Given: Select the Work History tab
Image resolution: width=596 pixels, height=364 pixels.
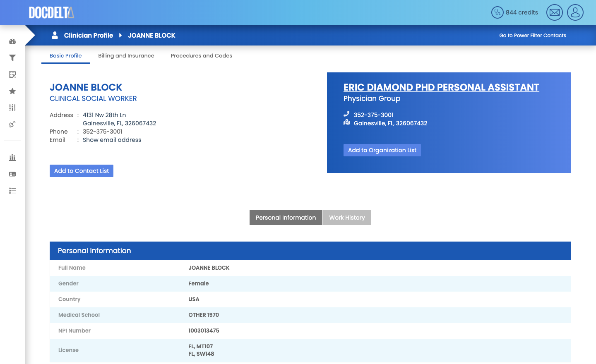Looking at the screenshot, I should pyautogui.click(x=347, y=218).
